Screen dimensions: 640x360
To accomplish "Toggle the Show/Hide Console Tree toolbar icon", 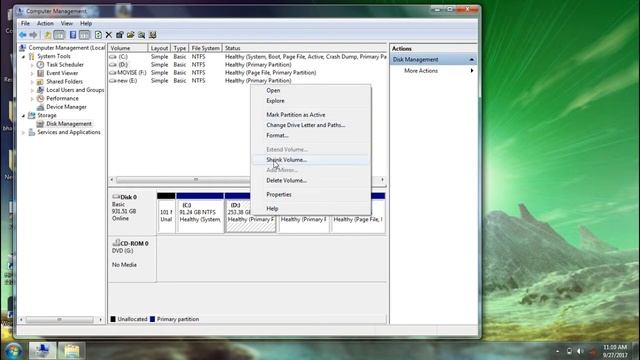I will coord(59,35).
